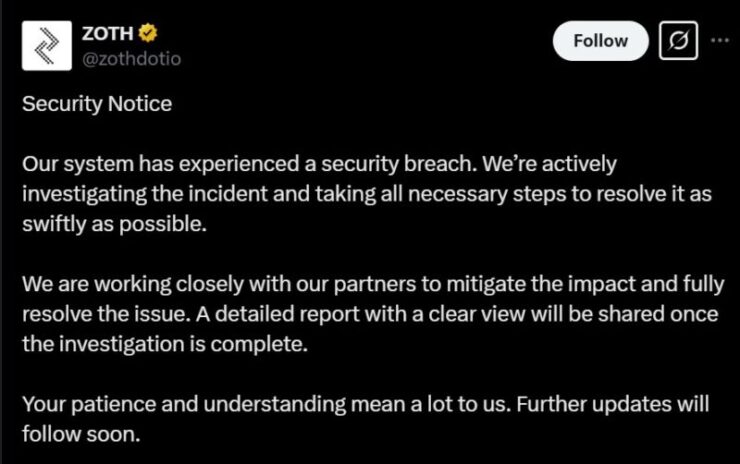Open the ZOTH display name link
The width and height of the screenshot is (740, 464).
pos(108,34)
